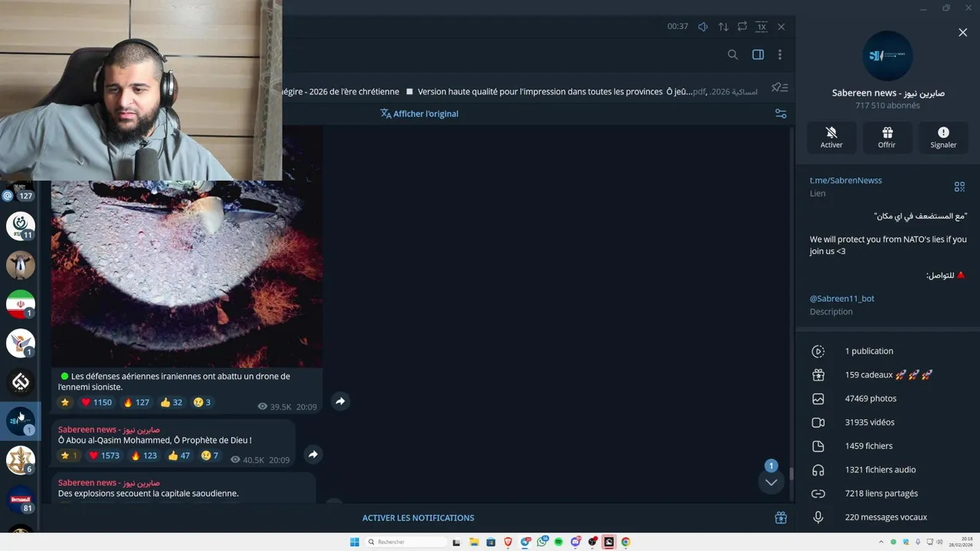Screen dimensions: 980x551
Task: Open File Explorer from the taskbar
Action: point(474,542)
